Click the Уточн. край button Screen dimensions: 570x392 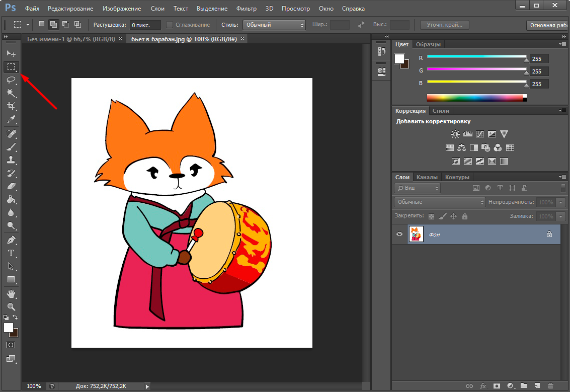[x=445, y=25]
